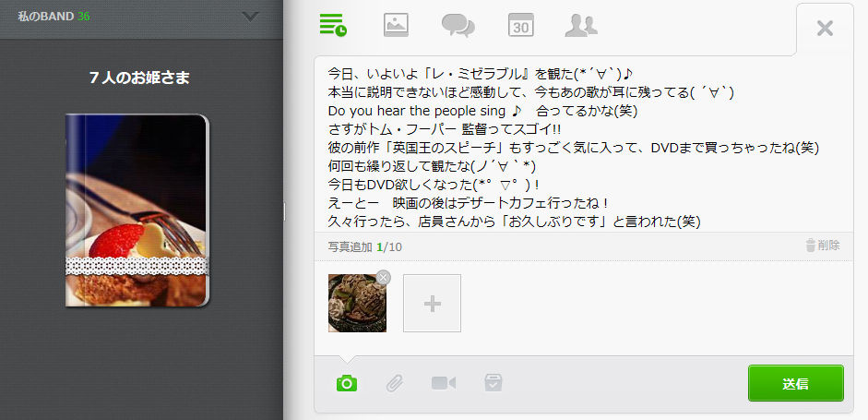Viewport: 868px width, 420px height.
Task: Close the post editor with X
Action: (825, 29)
